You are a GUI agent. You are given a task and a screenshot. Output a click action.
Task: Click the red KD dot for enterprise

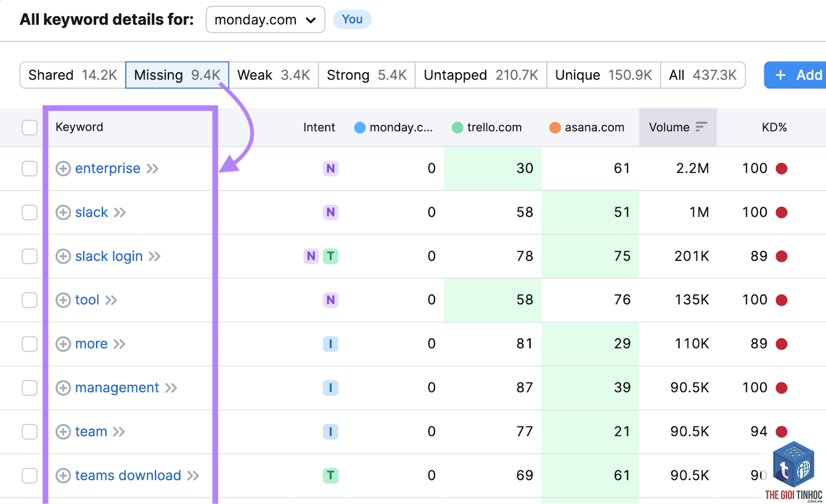click(782, 169)
